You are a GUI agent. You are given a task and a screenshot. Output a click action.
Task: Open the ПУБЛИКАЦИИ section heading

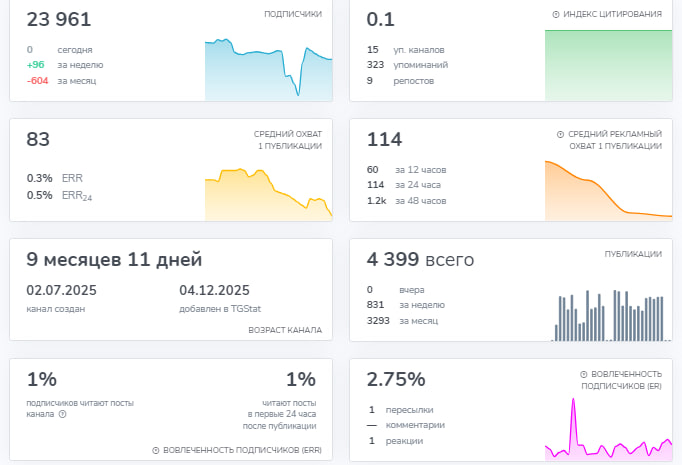point(633,255)
